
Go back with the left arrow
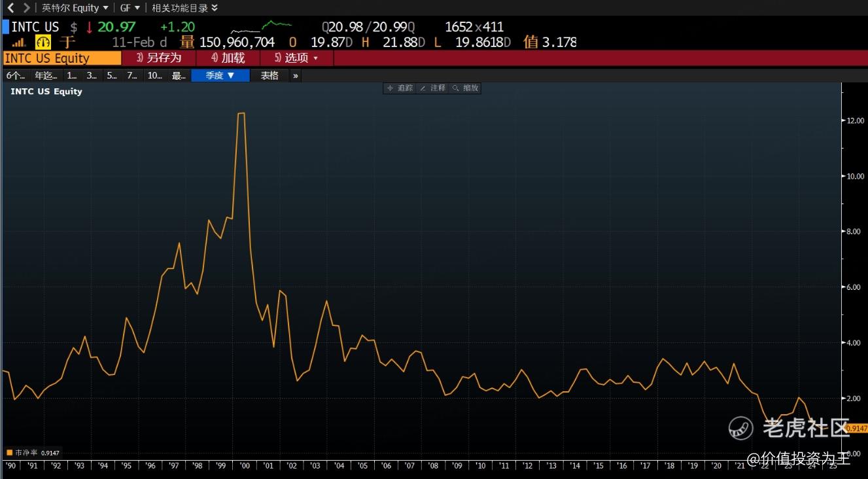tap(10, 8)
